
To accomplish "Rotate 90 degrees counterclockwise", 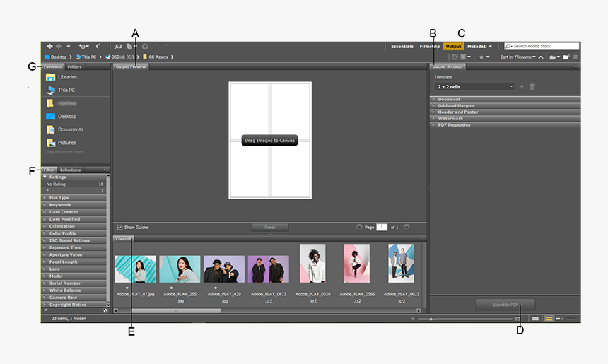I will click(x=157, y=46).
